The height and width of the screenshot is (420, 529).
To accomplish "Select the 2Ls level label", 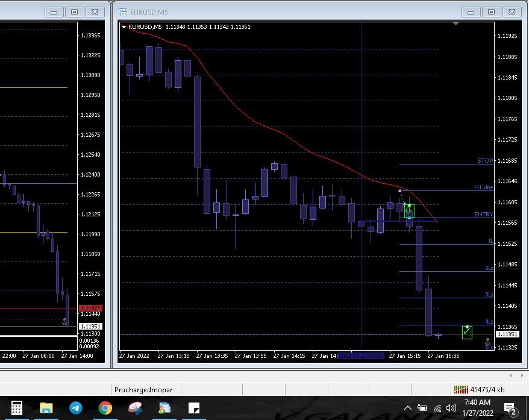I will (x=489, y=268).
